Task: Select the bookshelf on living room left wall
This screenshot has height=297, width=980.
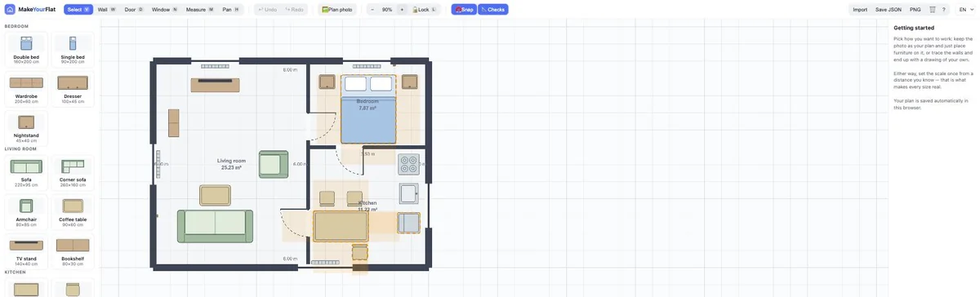Action: [173, 122]
